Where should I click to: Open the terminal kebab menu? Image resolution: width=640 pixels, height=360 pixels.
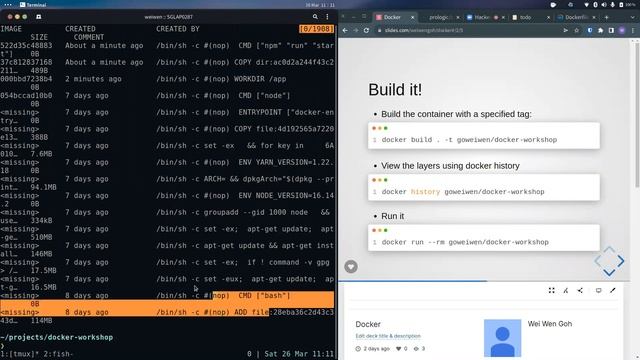tap(327, 17)
